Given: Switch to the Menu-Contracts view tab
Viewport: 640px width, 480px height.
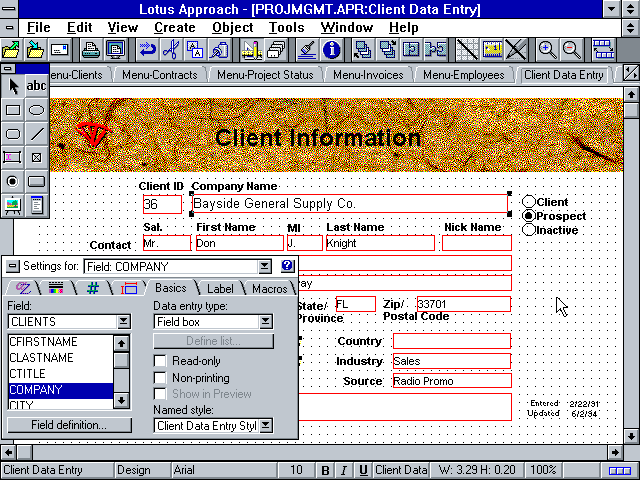Looking at the screenshot, I should point(160,75).
